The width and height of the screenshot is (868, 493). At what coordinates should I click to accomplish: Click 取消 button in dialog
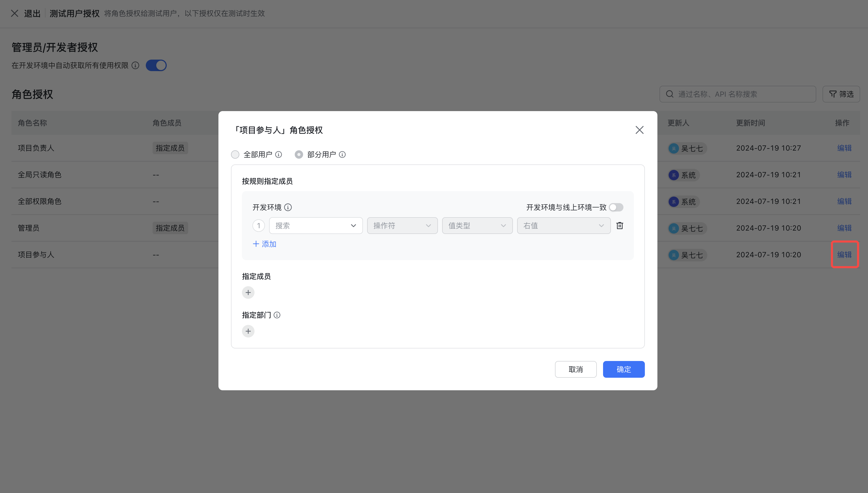click(x=576, y=369)
